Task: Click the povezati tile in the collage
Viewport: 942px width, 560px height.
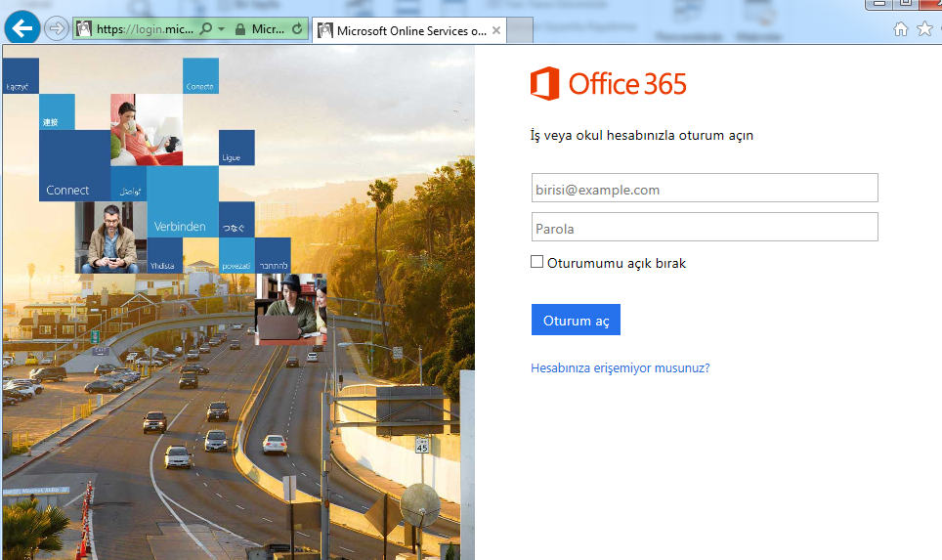Action: [236, 255]
